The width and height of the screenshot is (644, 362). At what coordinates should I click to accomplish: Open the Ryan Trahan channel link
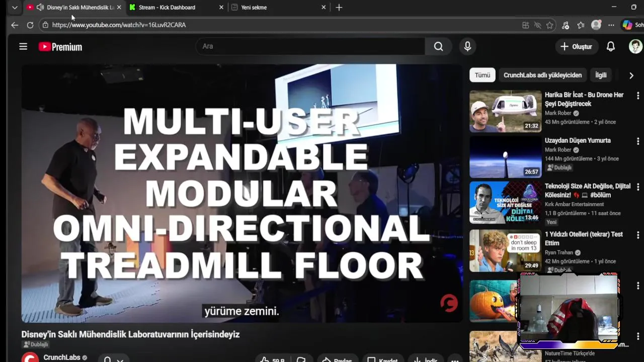559,252
